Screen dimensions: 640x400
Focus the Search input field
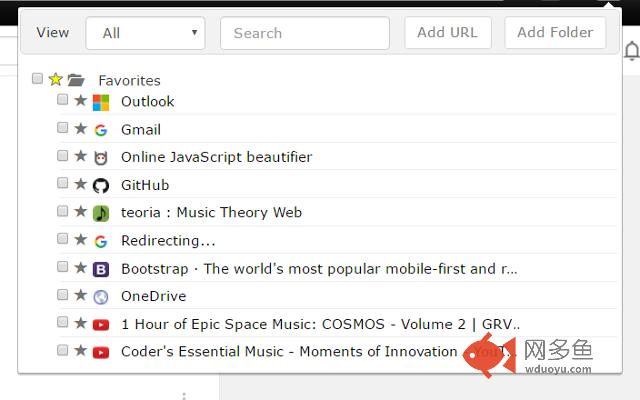305,33
